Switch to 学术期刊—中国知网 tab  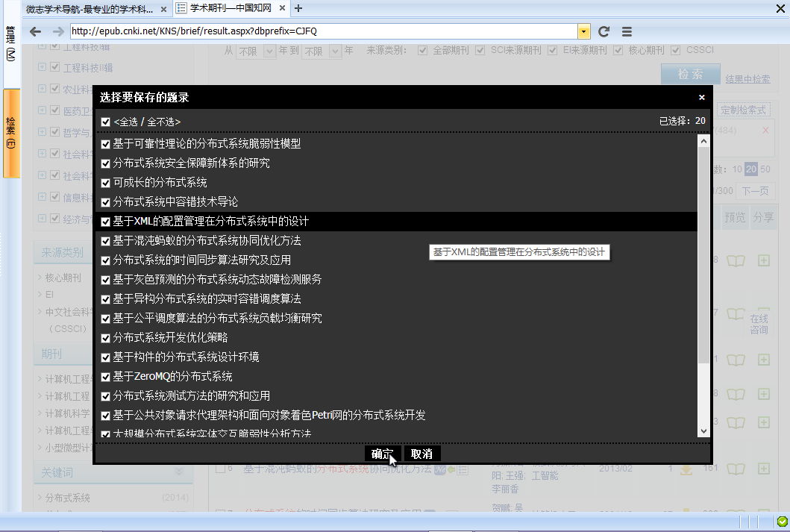231,8
